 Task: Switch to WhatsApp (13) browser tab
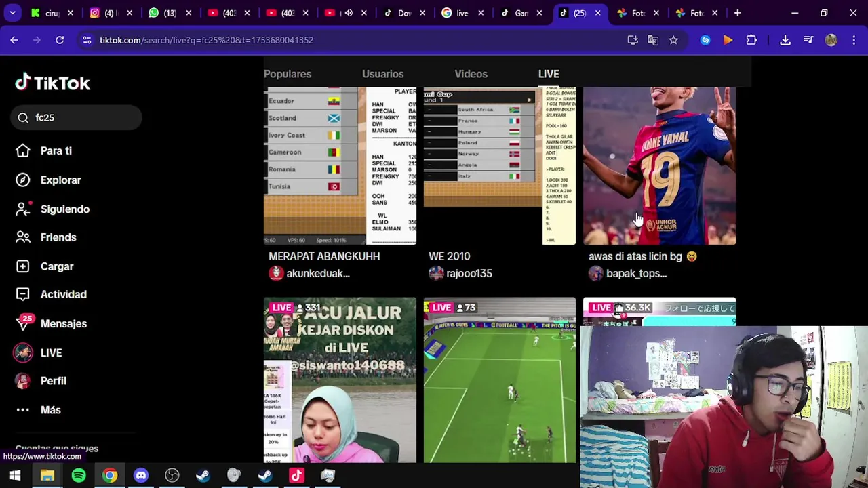point(170,13)
